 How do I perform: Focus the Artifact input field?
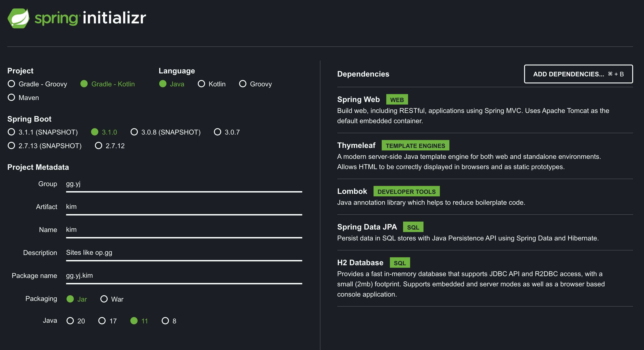(x=184, y=208)
